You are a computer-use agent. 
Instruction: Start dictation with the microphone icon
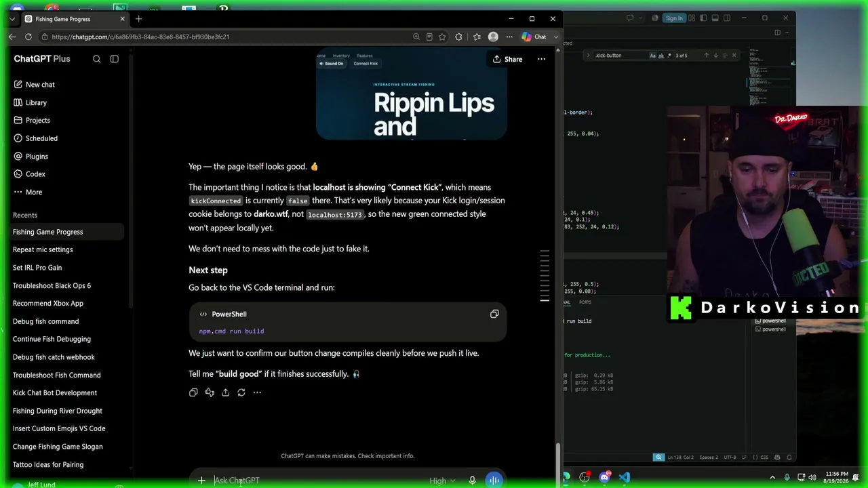[472, 481]
